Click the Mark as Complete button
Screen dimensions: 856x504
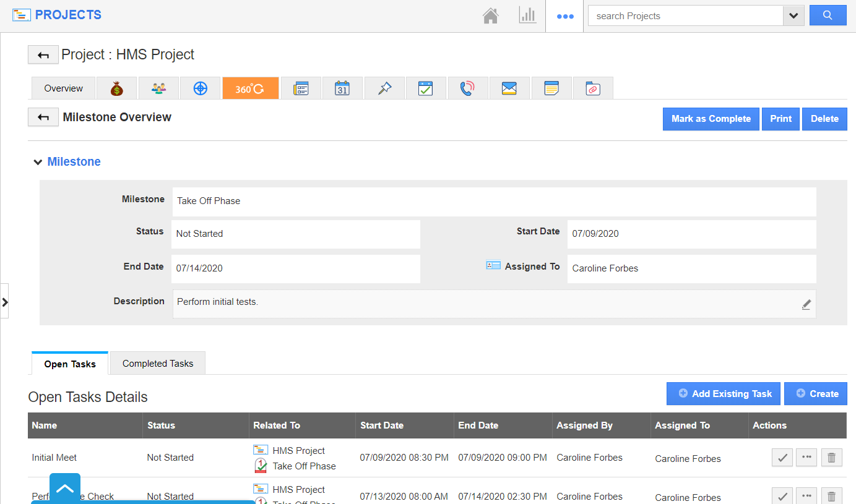(x=711, y=119)
